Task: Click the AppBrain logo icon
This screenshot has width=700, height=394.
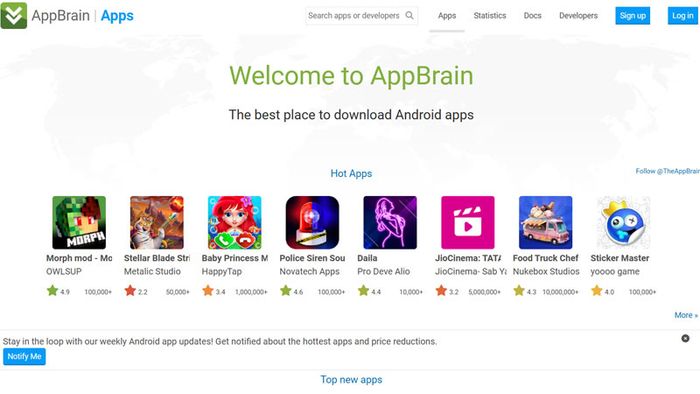Action: click(x=13, y=15)
